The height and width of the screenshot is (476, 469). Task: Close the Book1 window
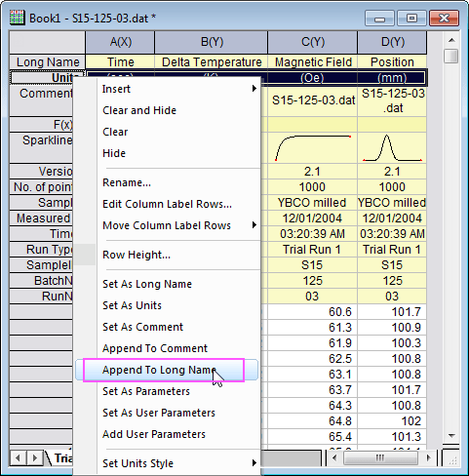pos(444,18)
